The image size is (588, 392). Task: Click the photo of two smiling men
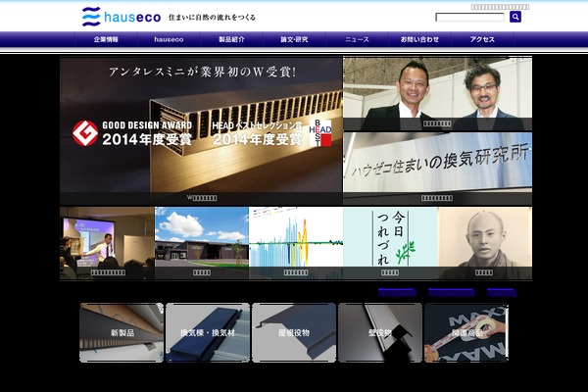click(x=437, y=93)
